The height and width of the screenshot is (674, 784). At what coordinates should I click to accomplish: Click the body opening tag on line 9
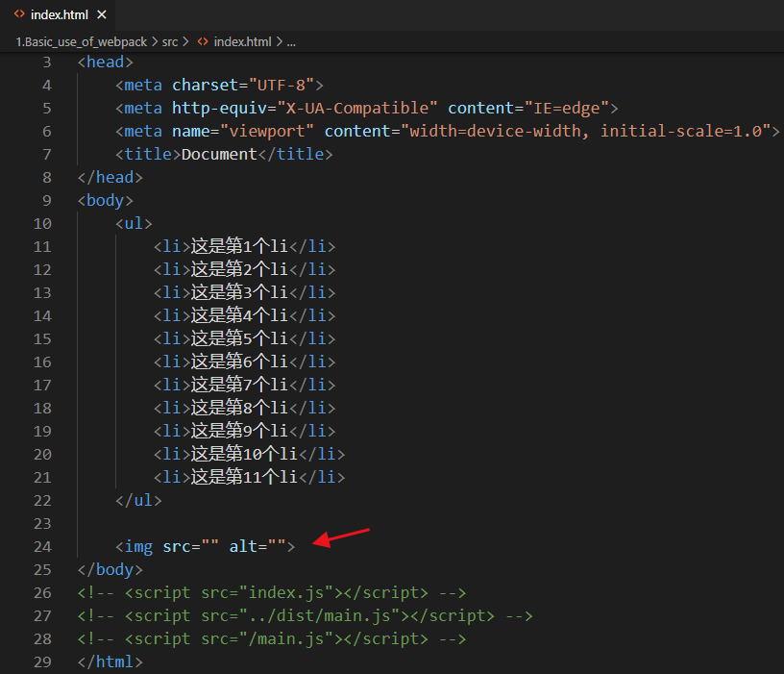(104, 200)
